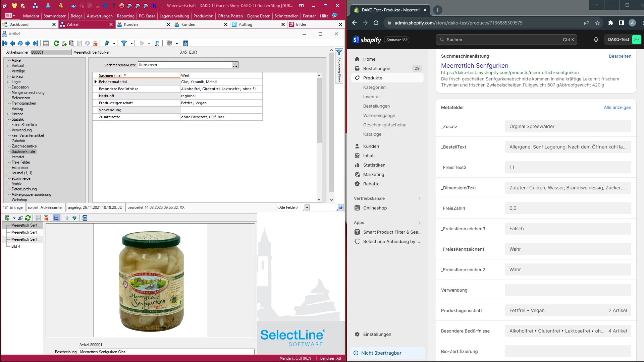The image size is (644, 362).
Task: Toggle the _FreiesKennzeichen2 Wahr value
Action: coord(569,269)
